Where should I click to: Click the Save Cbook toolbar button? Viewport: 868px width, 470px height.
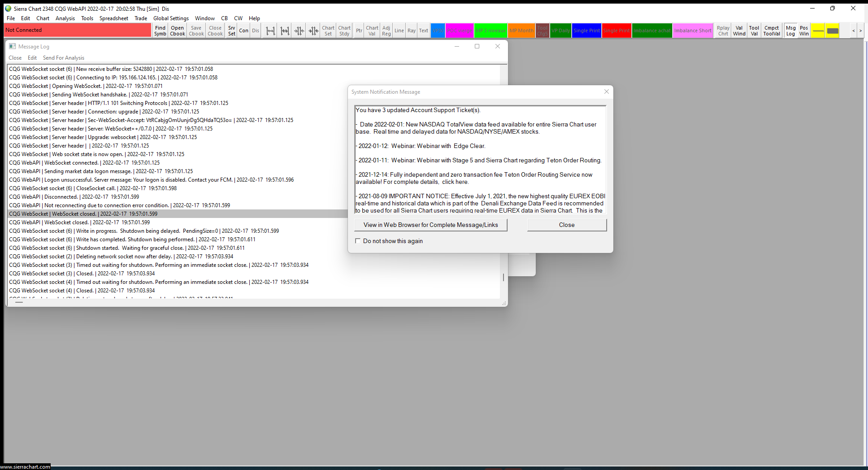[x=196, y=30]
